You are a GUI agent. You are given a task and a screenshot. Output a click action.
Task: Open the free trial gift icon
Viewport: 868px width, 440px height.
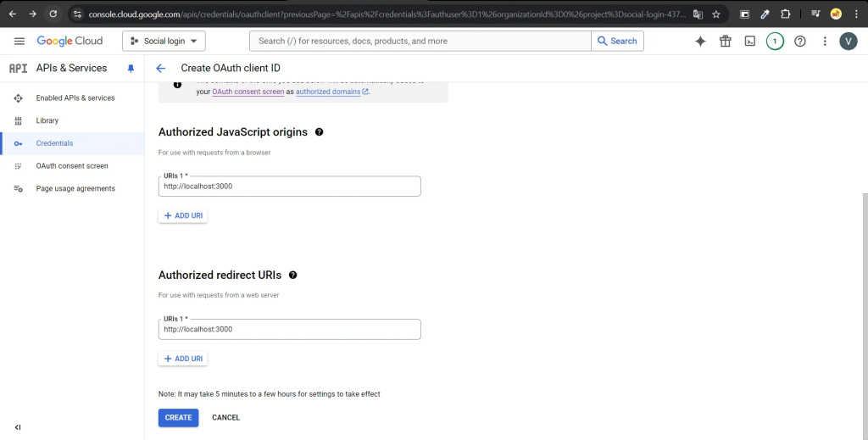click(x=725, y=41)
